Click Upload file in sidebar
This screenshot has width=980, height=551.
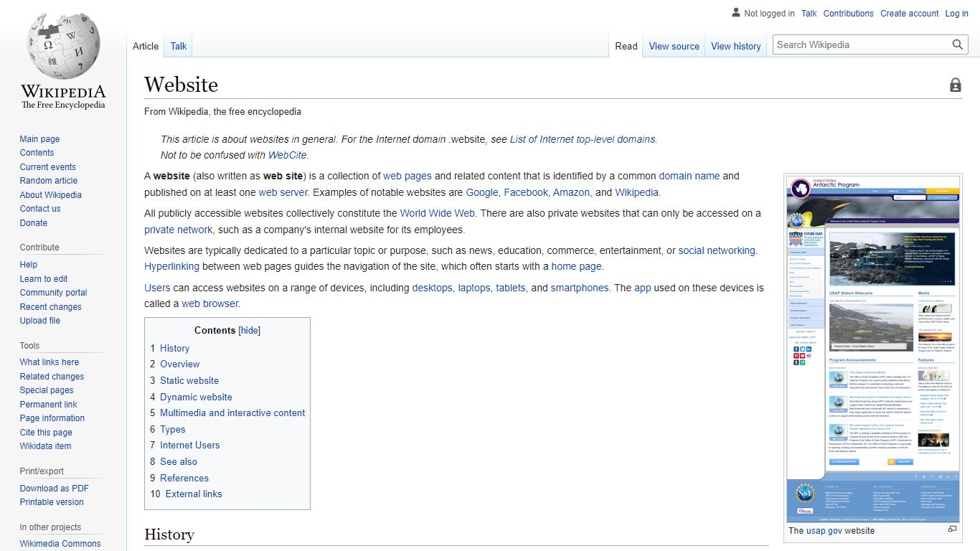(40, 321)
